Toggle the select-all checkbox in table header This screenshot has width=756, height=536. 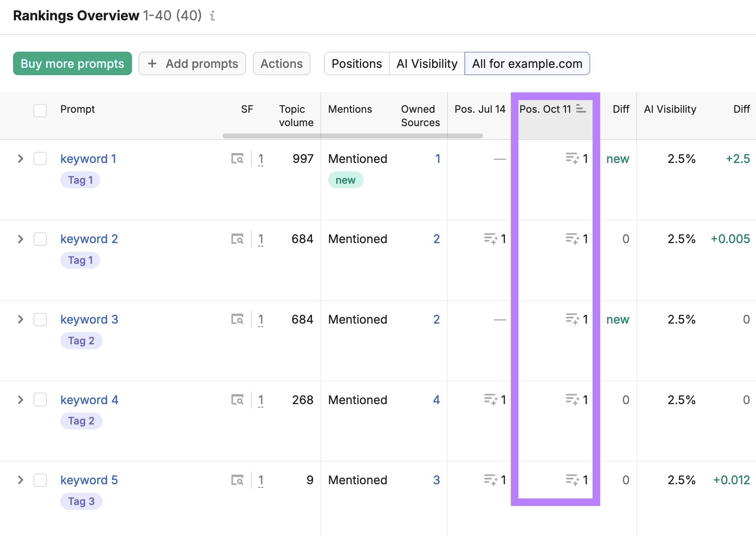coord(40,110)
